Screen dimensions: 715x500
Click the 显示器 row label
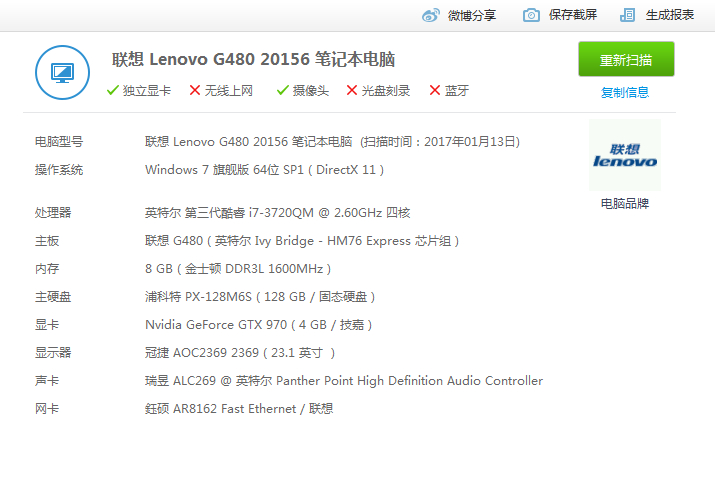point(53,352)
